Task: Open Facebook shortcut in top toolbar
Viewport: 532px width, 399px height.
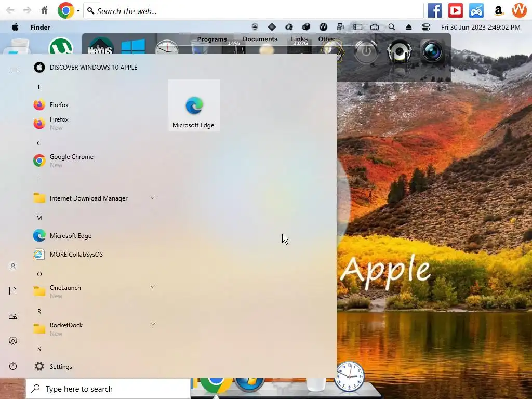Action: [x=435, y=10]
